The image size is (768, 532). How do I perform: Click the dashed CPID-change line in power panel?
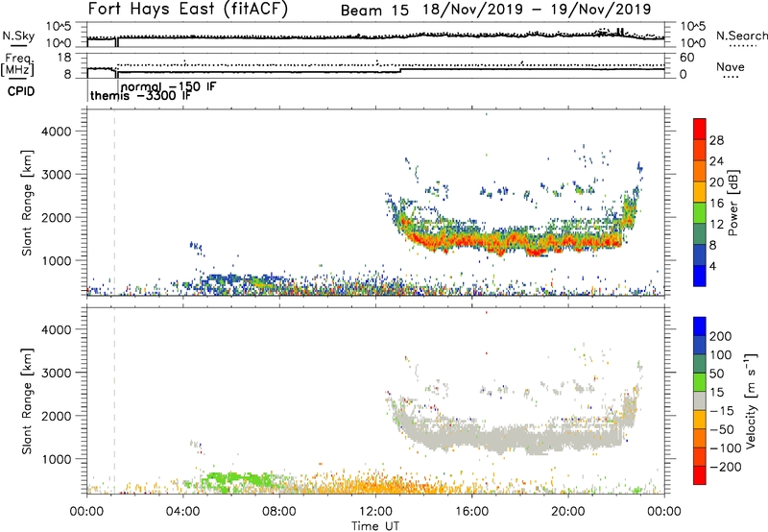(114, 203)
